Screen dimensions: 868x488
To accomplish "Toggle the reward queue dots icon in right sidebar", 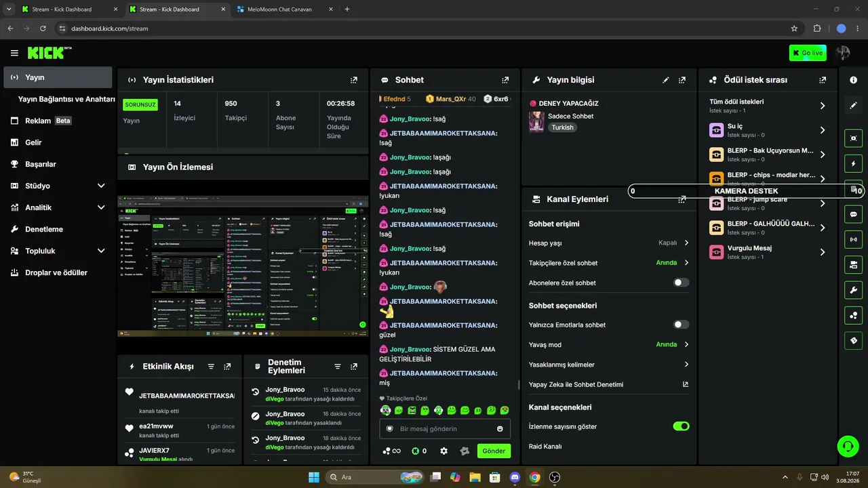I will tap(854, 315).
